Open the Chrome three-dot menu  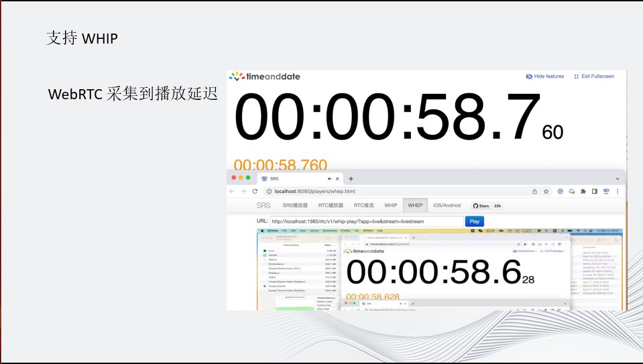click(618, 192)
